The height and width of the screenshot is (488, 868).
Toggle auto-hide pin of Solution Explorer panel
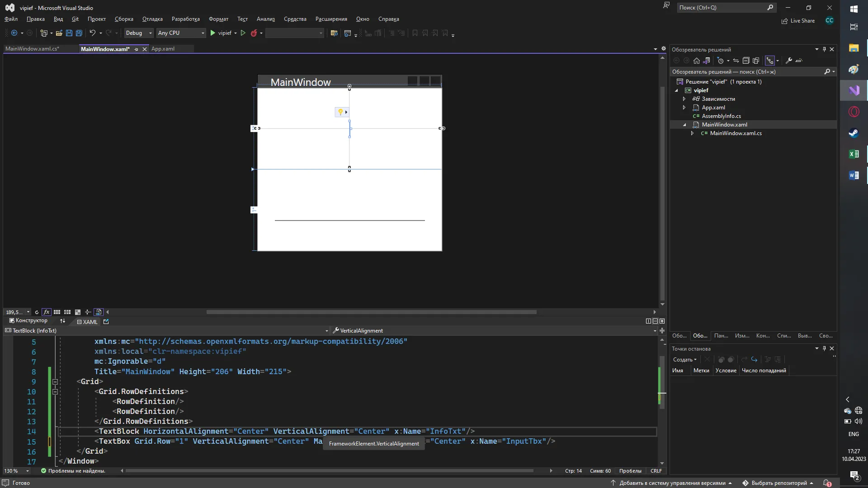[824, 49]
